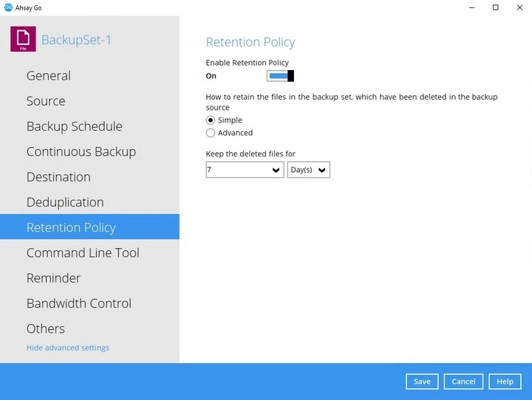Screen dimensions: 532x400
Task: Select the Simple retention option
Action: (x=211, y=120)
